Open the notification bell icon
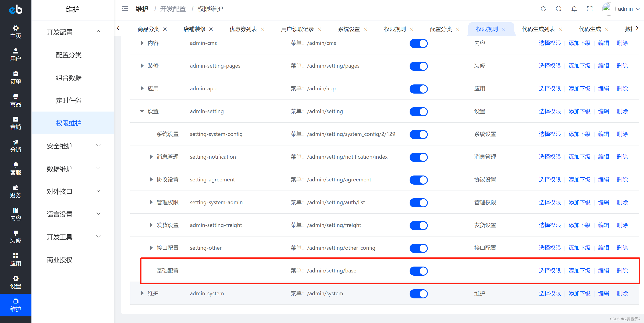This screenshot has height=323, width=644. (574, 9)
